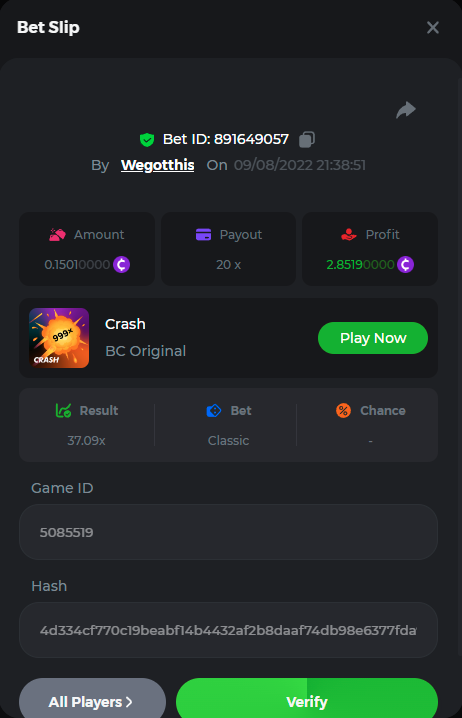This screenshot has height=718, width=462.
Task: Click the Payout card icon
Action: coord(203,234)
